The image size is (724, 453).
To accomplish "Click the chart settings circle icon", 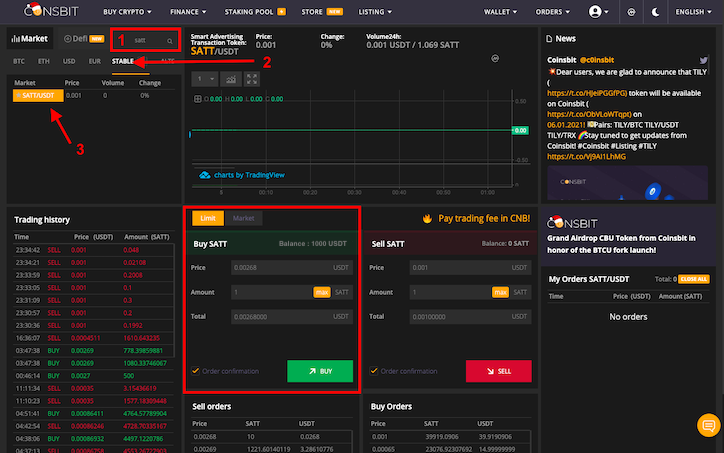I will click(x=495, y=59).
